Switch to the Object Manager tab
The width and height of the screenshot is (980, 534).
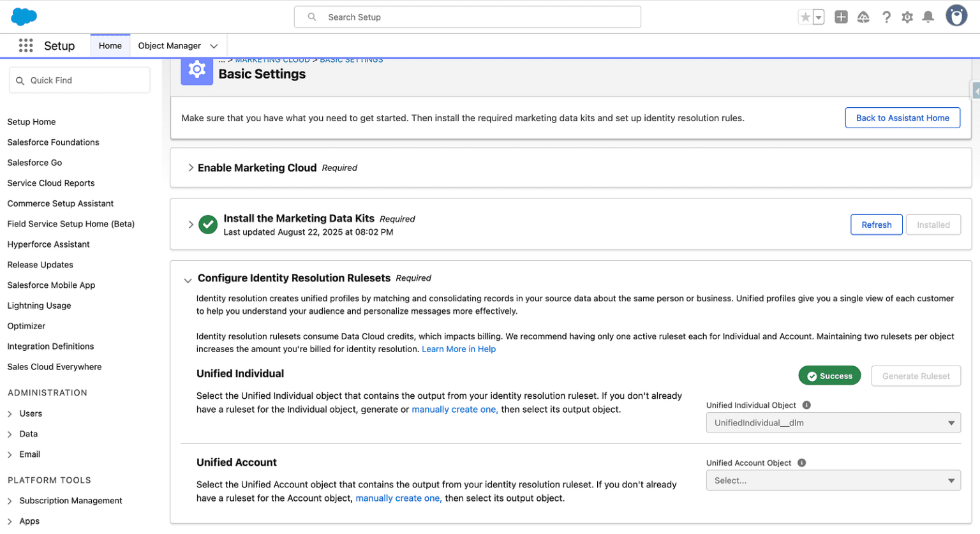169,46
